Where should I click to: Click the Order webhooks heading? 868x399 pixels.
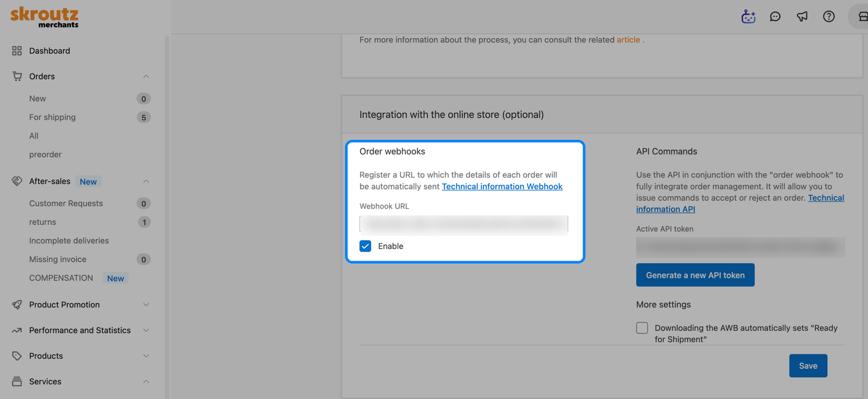coord(392,151)
